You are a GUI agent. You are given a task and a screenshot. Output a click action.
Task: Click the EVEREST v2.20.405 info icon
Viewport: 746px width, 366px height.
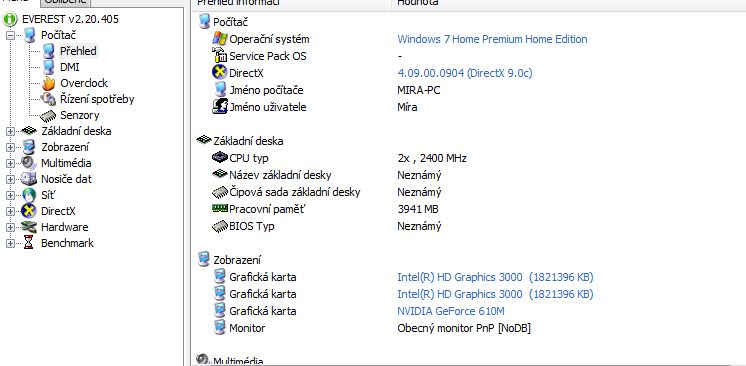click(10, 20)
